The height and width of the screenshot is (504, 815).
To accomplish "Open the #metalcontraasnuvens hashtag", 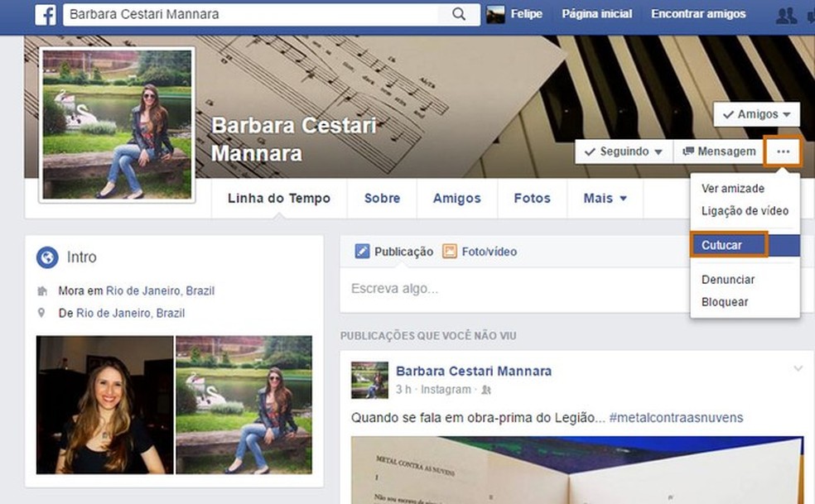I will point(676,418).
